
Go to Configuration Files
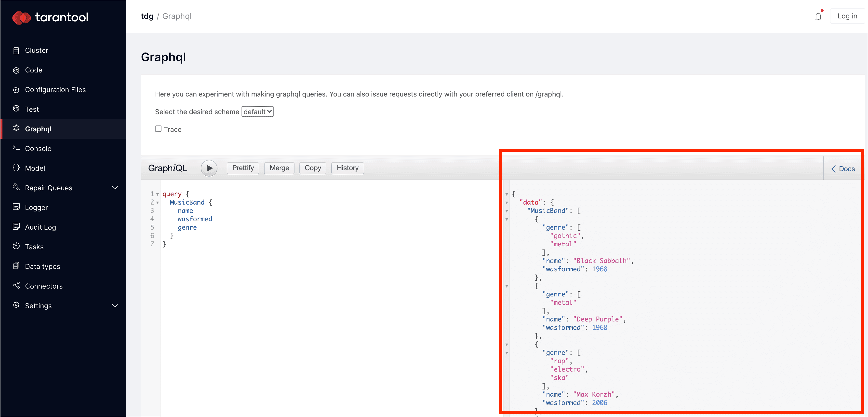[x=63, y=90]
